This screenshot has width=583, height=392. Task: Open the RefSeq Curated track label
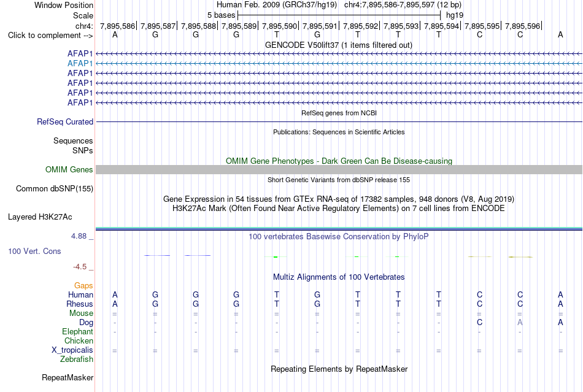65,122
